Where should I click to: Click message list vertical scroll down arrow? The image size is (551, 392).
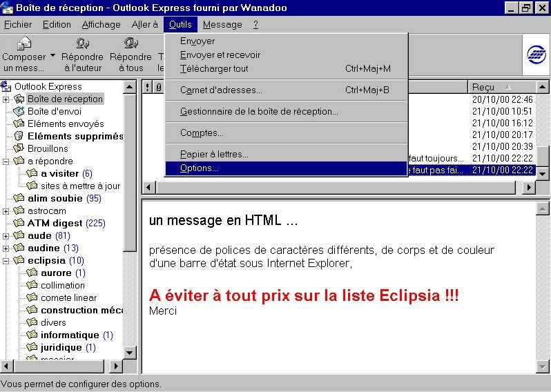coord(542,173)
